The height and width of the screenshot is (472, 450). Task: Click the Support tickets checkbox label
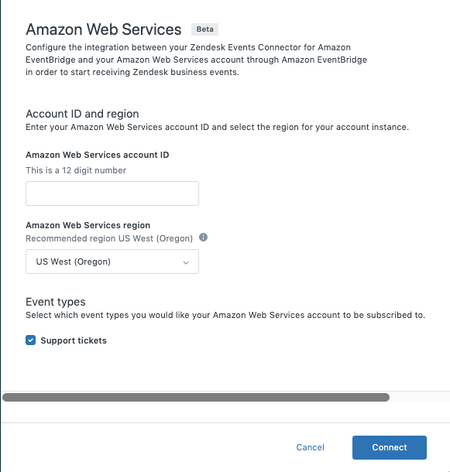pyautogui.click(x=74, y=341)
